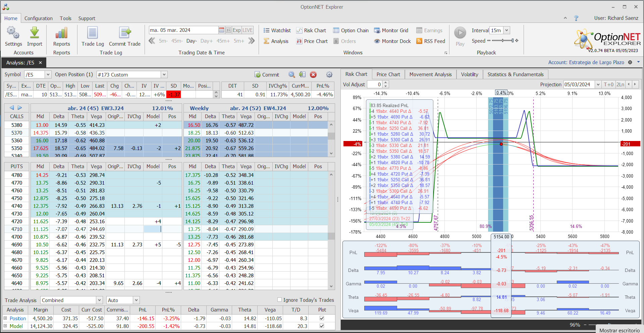
Task: Switch to the Price Chart tab
Action: (388, 74)
